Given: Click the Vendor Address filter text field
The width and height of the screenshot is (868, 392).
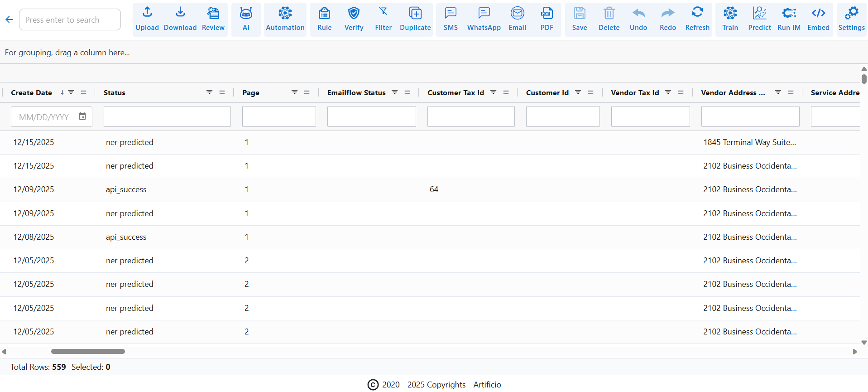Looking at the screenshot, I should click(x=750, y=116).
